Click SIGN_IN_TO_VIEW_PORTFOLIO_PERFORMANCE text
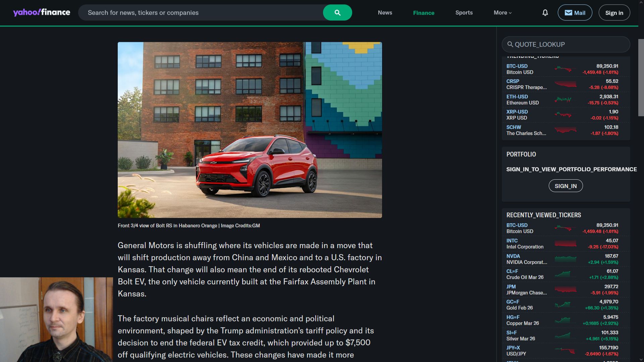Image resolution: width=644 pixels, height=362 pixels. tap(572, 169)
